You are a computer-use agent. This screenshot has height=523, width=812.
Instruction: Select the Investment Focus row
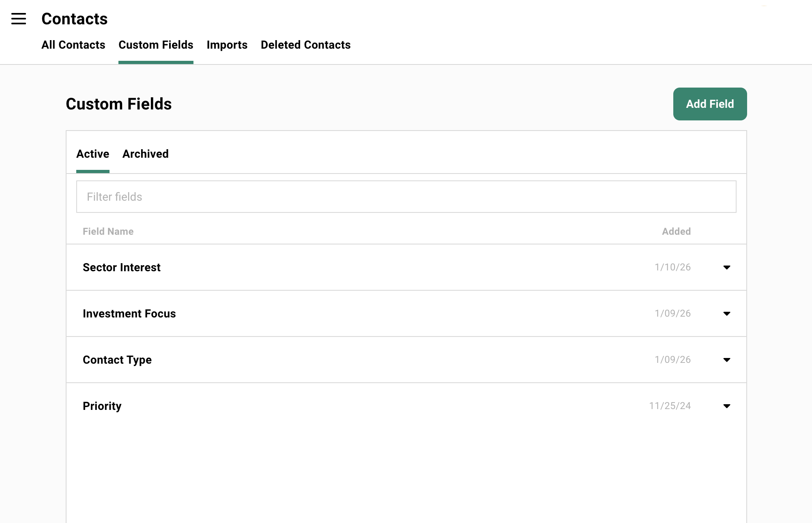pos(129,313)
